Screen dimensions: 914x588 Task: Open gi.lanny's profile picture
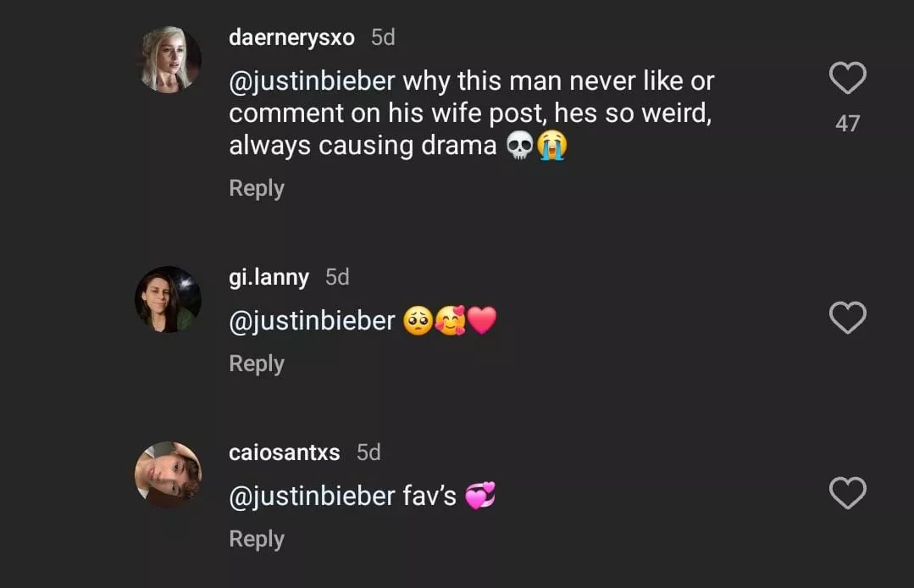coord(169,299)
